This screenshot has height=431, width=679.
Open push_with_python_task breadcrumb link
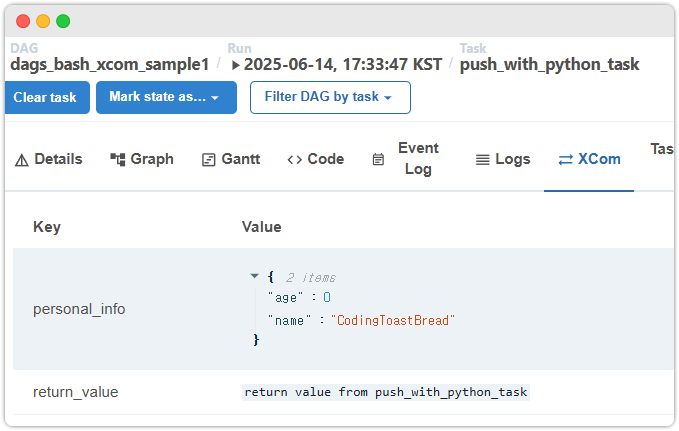(x=549, y=64)
